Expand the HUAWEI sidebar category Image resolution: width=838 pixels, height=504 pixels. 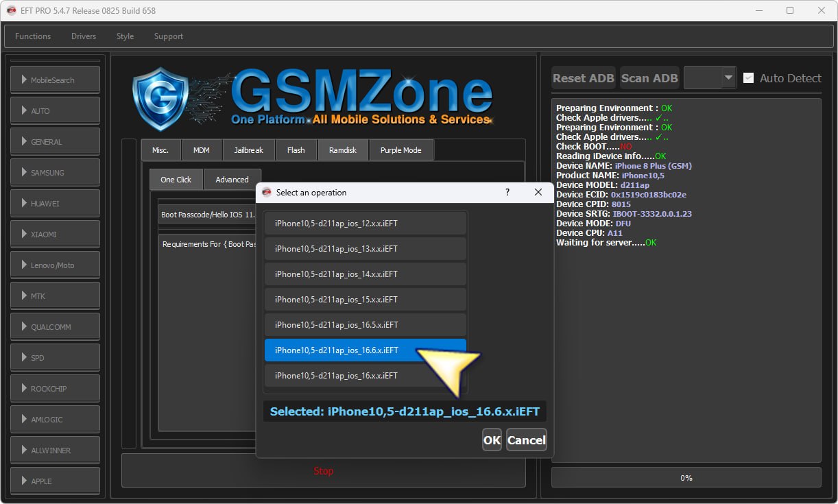(x=55, y=203)
